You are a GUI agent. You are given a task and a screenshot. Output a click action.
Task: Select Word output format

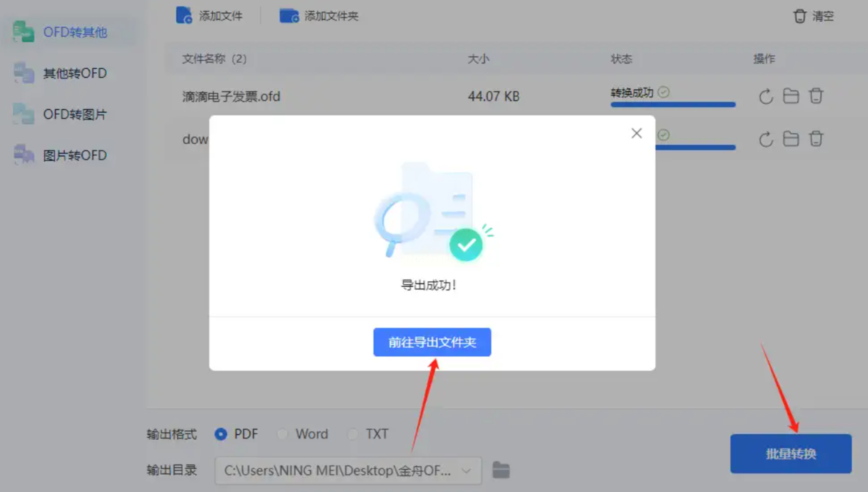click(x=282, y=434)
